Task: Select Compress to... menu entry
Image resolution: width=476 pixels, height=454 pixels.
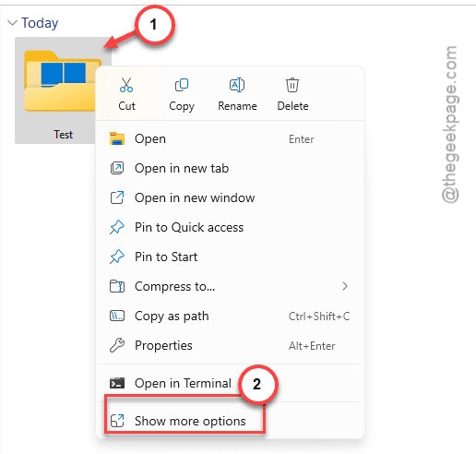Action: 230,286
